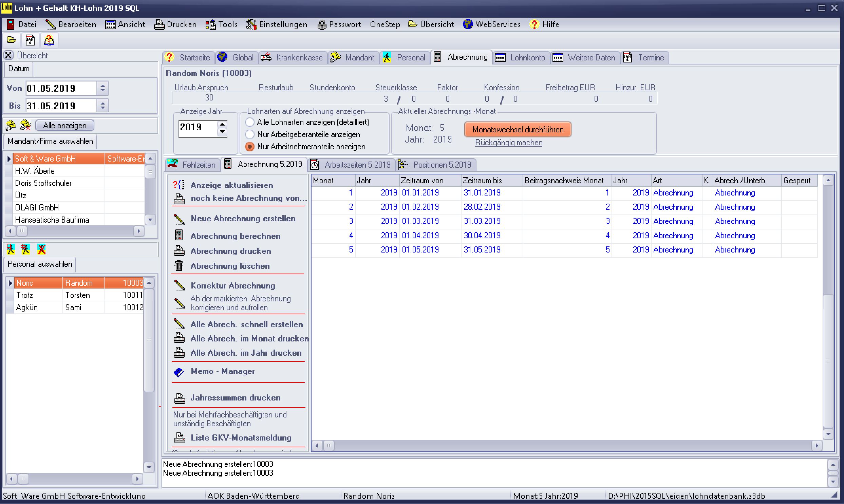Click Memo - Manager blue icon
Image resolution: width=844 pixels, height=504 pixels.
(179, 372)
